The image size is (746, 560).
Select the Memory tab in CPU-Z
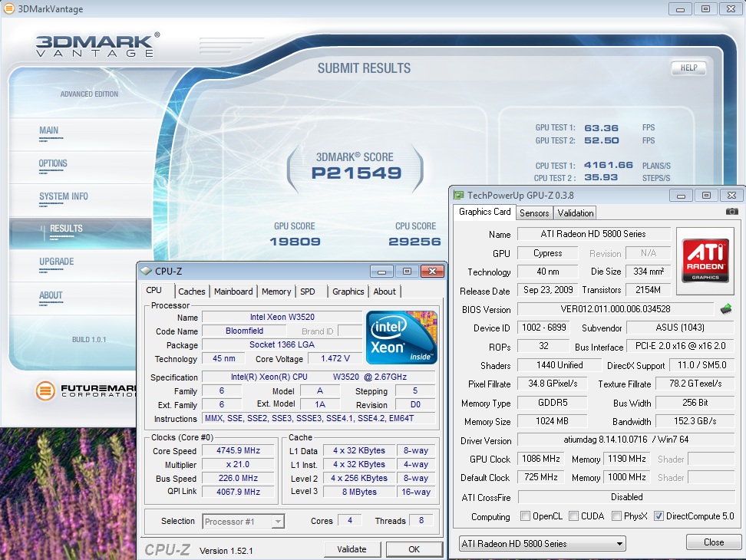(276, 292)
